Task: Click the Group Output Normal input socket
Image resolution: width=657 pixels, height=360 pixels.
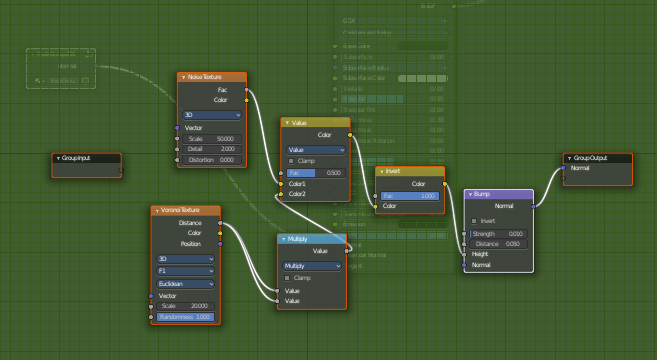Action: 563,168
